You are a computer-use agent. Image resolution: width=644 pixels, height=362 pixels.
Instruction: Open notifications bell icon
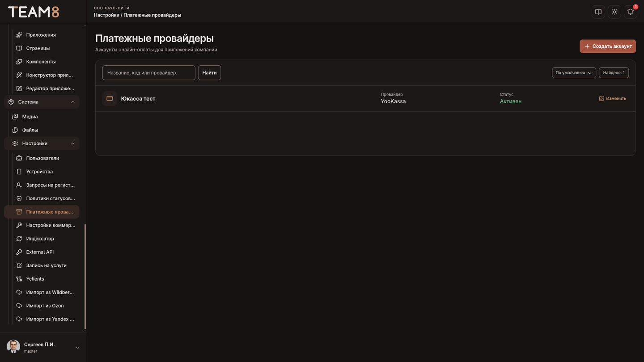pos(631,12)
